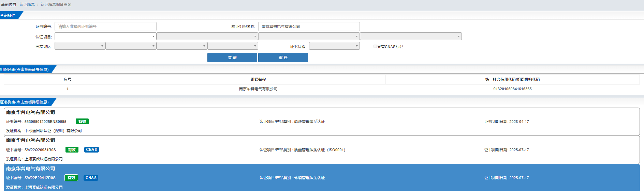The height and width of the screenshot is (191, 644).
Task: Toggle the 具有CNAS标识 checkbox
Action: coord(375,46)
